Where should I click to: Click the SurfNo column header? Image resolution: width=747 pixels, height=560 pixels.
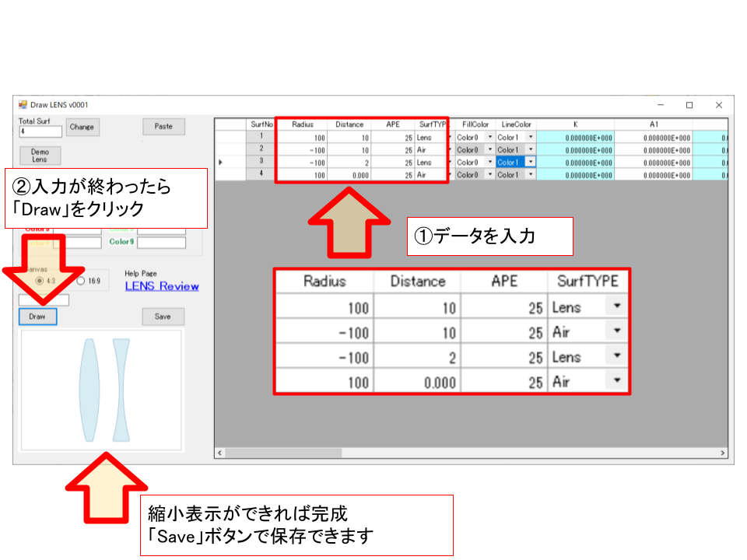(261, 124)
